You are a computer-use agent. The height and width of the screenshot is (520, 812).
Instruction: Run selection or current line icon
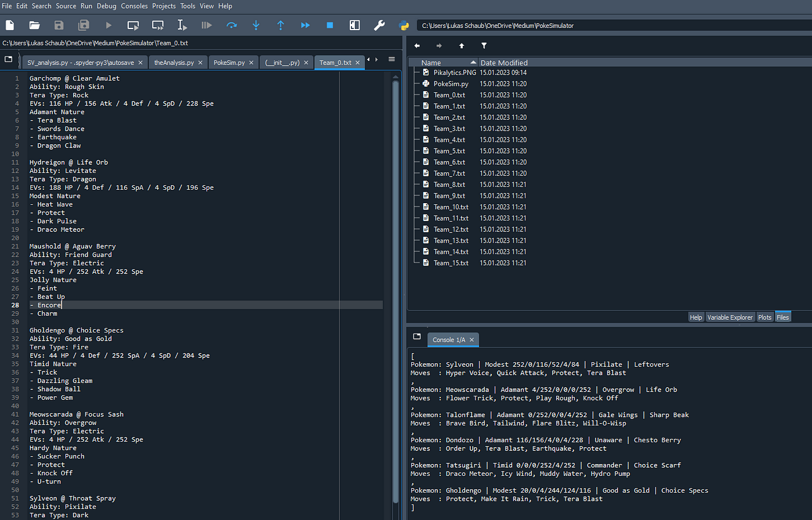(x=182, y=25)
